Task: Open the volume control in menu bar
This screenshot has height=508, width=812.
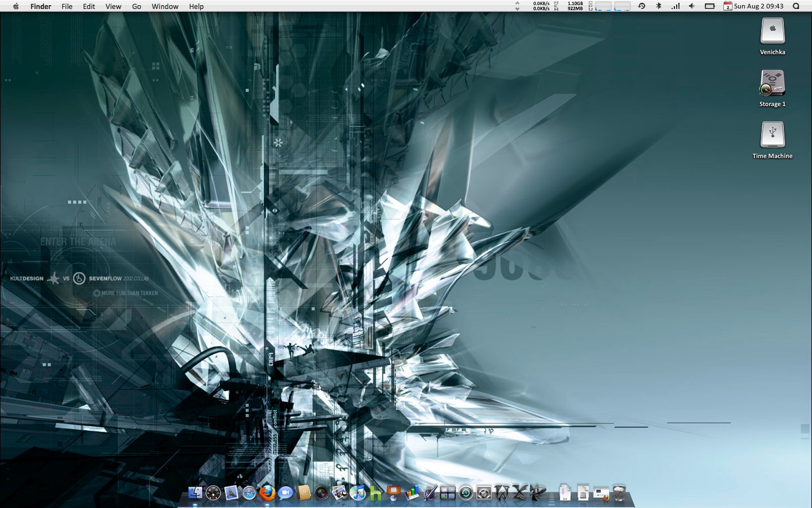Action: 692,6
